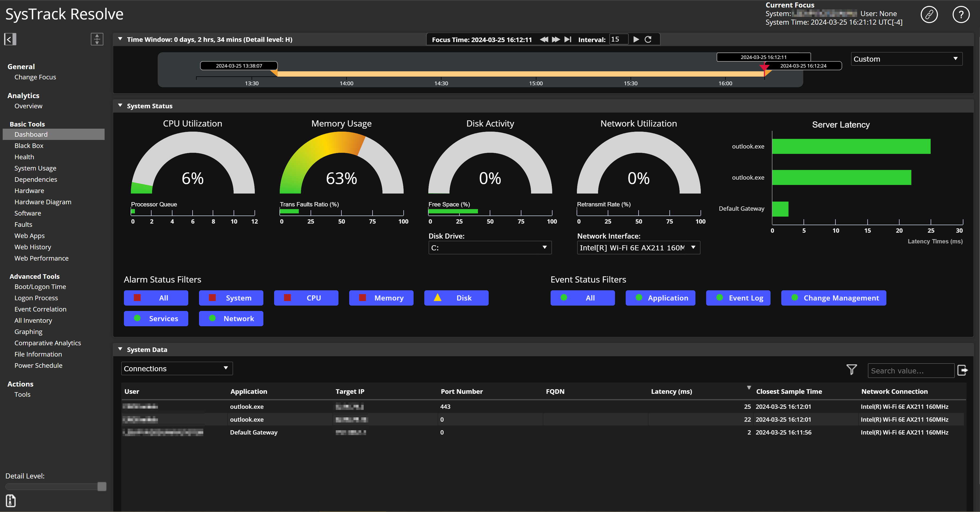Image resolution: width=980 pixels, height=512 pixels.
Task: Click the Services alarm filter button
Action: click(156, 318)
